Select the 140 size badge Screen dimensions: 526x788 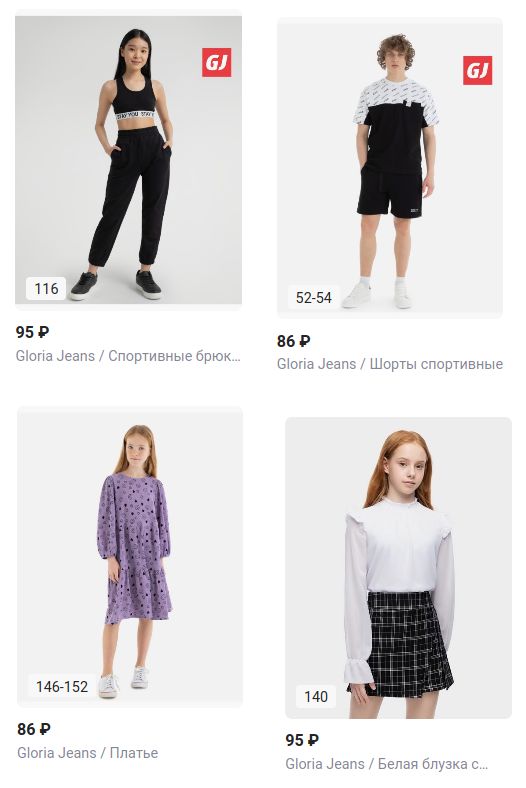tap(315, 697)
